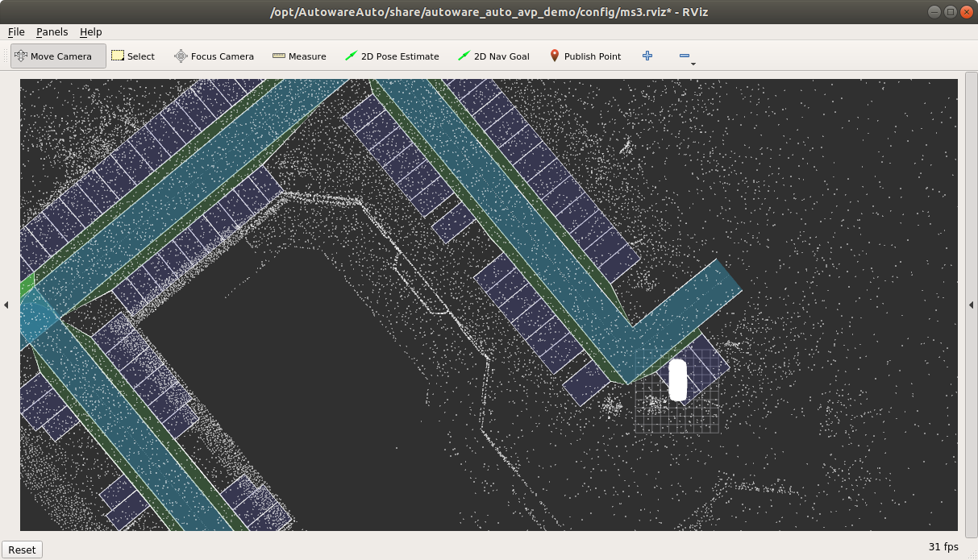
Task: Expand the collapsed left side panel arrow
Action: (6, 305)
